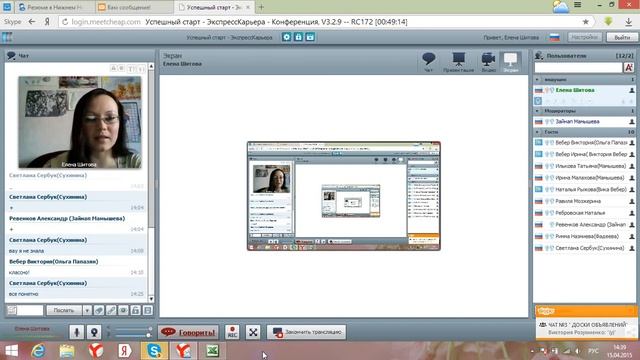Click the link icon in chat toolbar
Viewport: 640px width, 360px height.
coord(111,310)
